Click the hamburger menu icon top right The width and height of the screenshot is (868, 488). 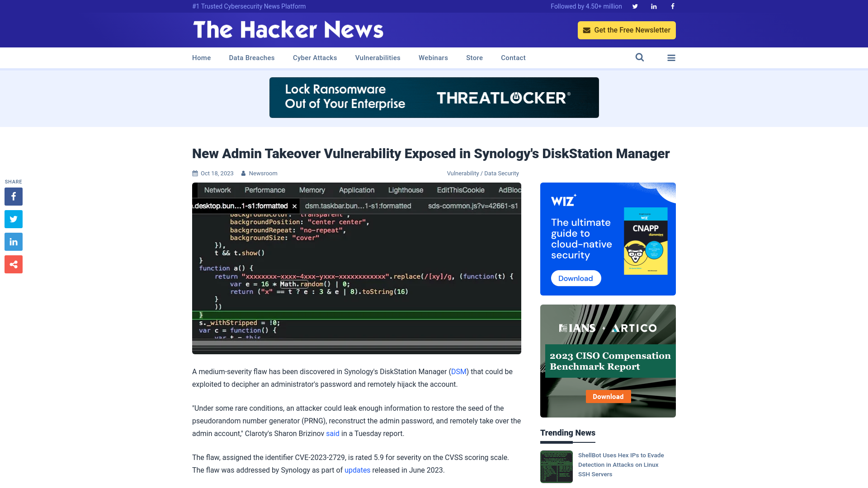(x=671, y=57)
